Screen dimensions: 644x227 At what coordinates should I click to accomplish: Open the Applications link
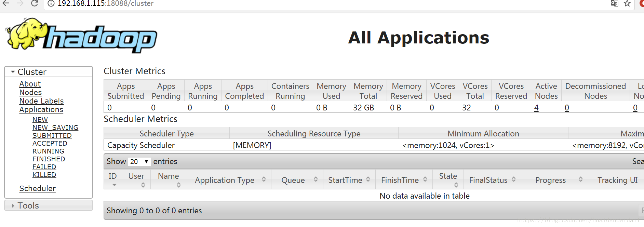pos(41,109)
